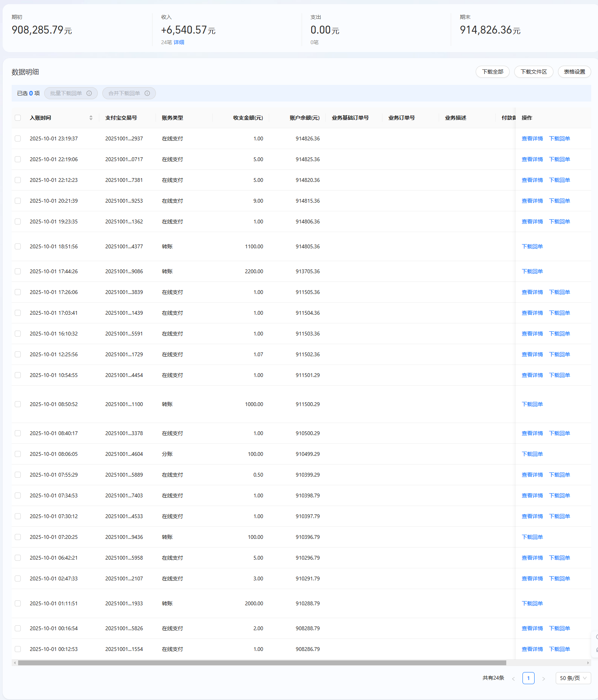Click info icon beside 批量下载回单
This screenshot has width=598, height=700.
pyautogui.click(x=89, y=93)
